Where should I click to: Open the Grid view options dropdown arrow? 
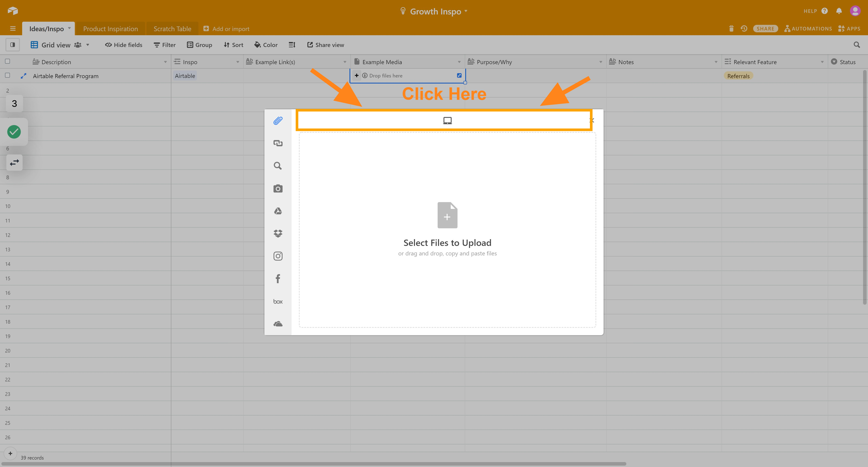coord(88,45)
